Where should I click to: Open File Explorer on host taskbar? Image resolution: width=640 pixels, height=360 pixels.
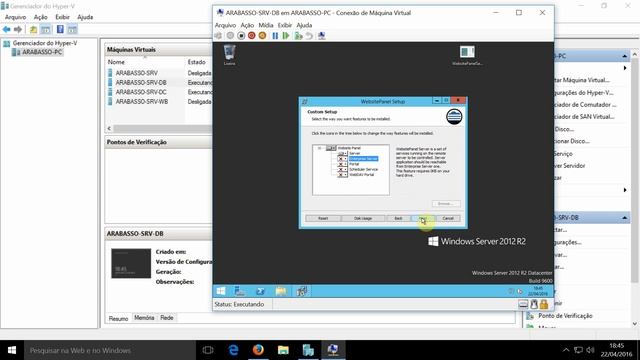283,350
